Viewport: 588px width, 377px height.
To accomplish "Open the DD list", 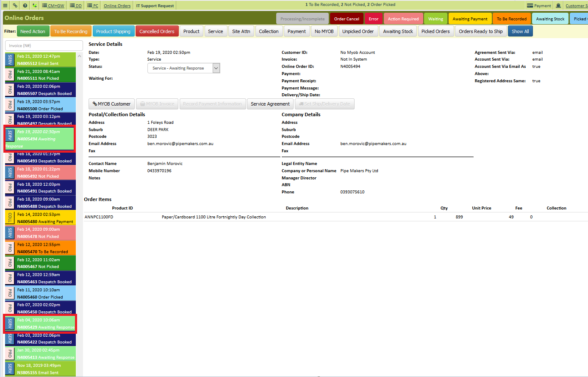I will (76, 6).
